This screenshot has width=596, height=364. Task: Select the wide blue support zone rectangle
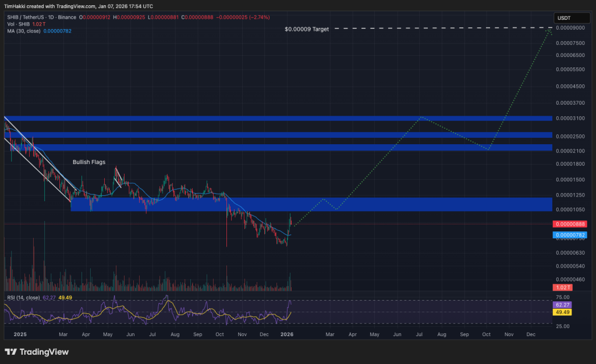[x=311, y=204]
